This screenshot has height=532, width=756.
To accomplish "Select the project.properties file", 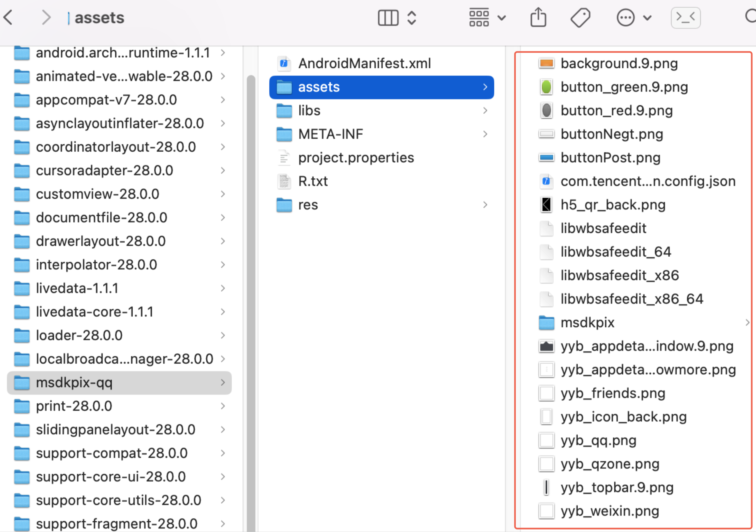I will 356,158.
